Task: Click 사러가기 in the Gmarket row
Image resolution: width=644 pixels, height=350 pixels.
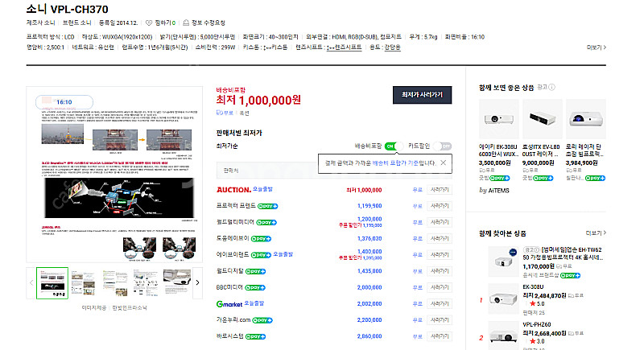Action: point(440,304)
